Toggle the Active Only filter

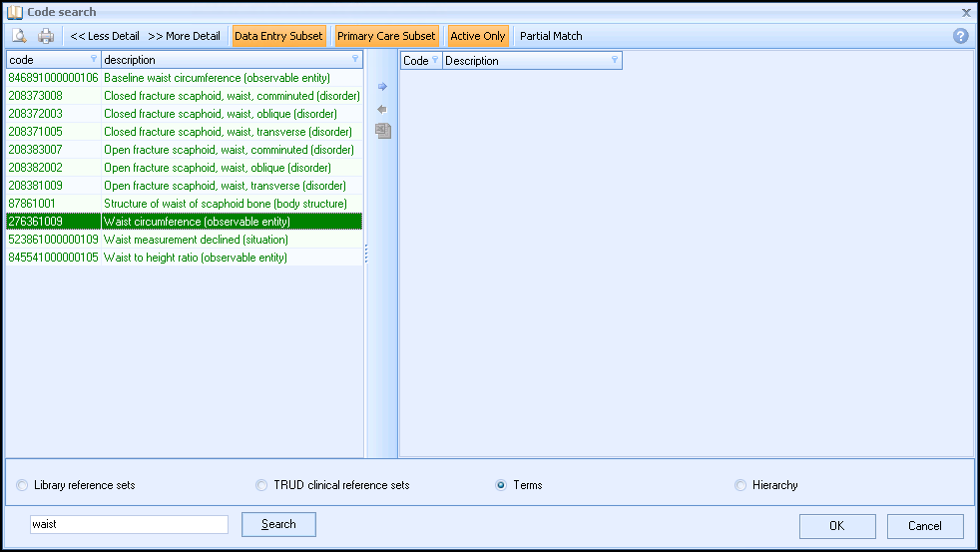(478, 36)
